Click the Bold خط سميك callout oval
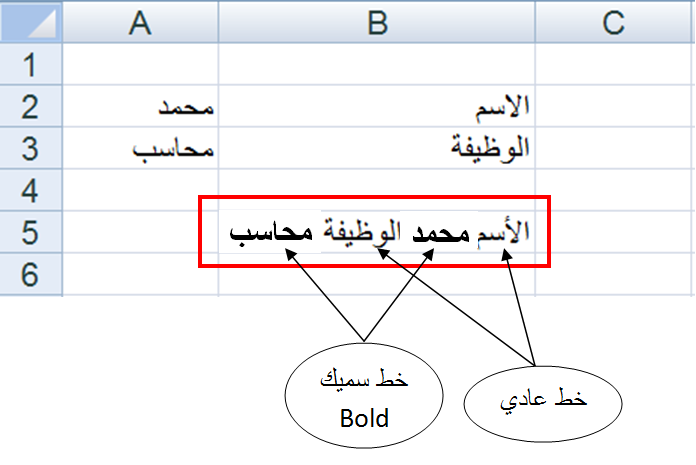The width and height of the screenshot is (696, 465). pos(364,395)
